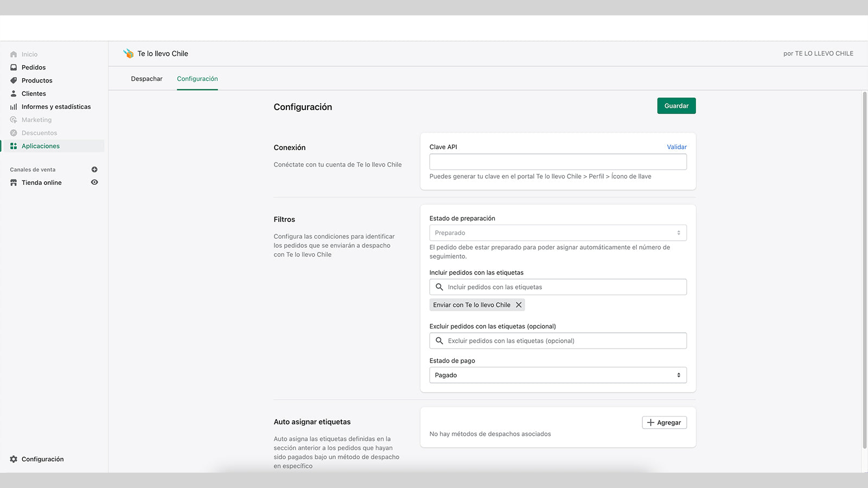This screenshot has width=868, height=488.
Task: Click the Clientes person icon
Action: [x=14, y=93]
